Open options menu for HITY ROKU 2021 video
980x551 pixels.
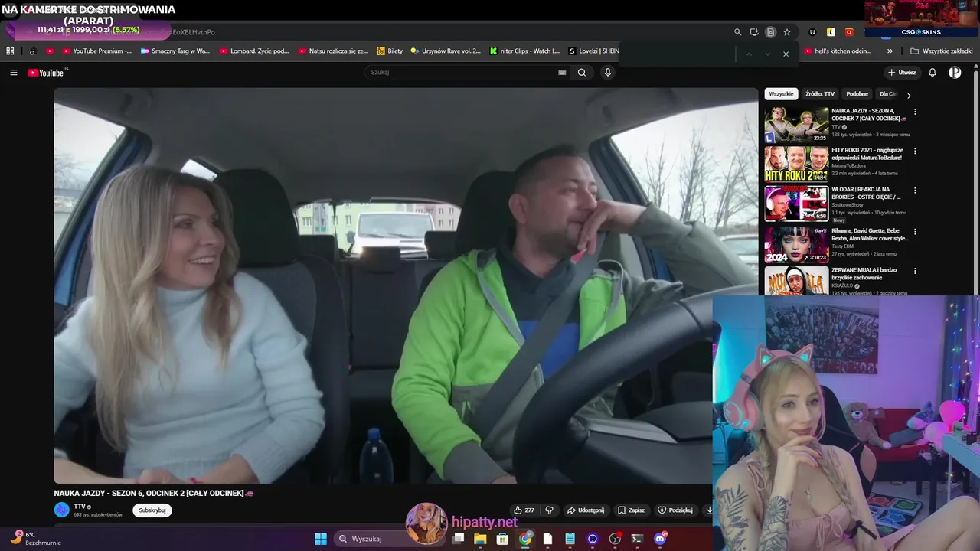(915, 152)
